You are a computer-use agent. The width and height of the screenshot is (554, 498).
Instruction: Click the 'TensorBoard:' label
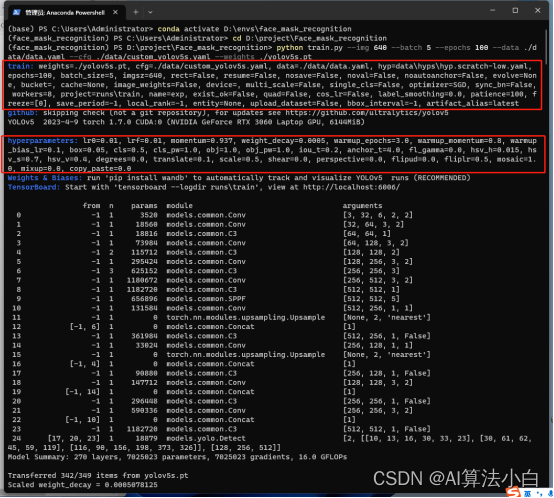point(34,187)
